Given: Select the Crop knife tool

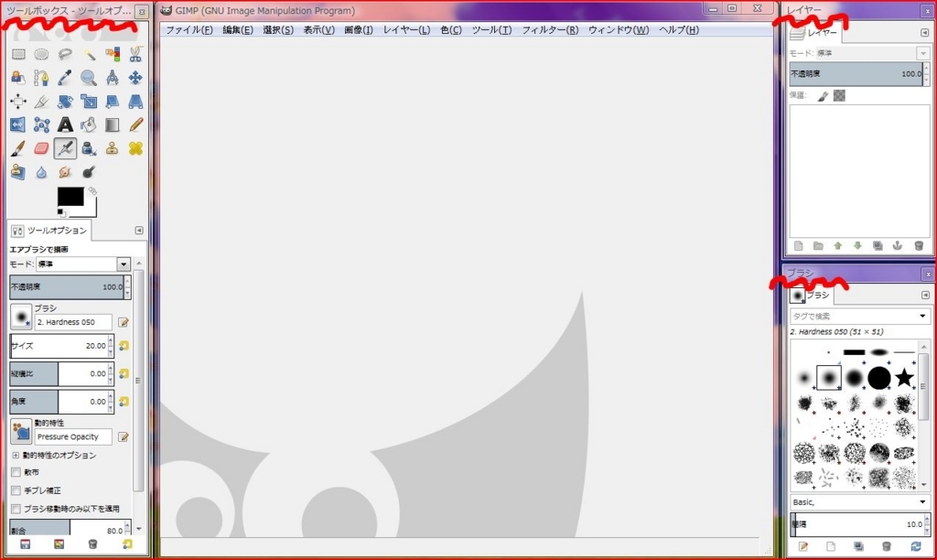Looking at the screenshot, I should point(41,102).
